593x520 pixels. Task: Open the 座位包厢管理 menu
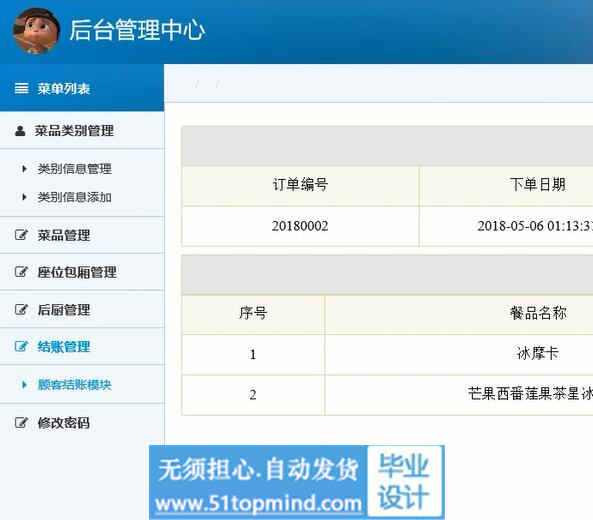pos(77,272)
